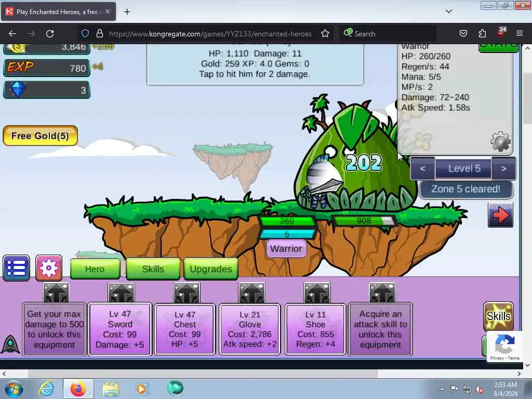Select the Play Enchanted Heroes browser tab

58,11
